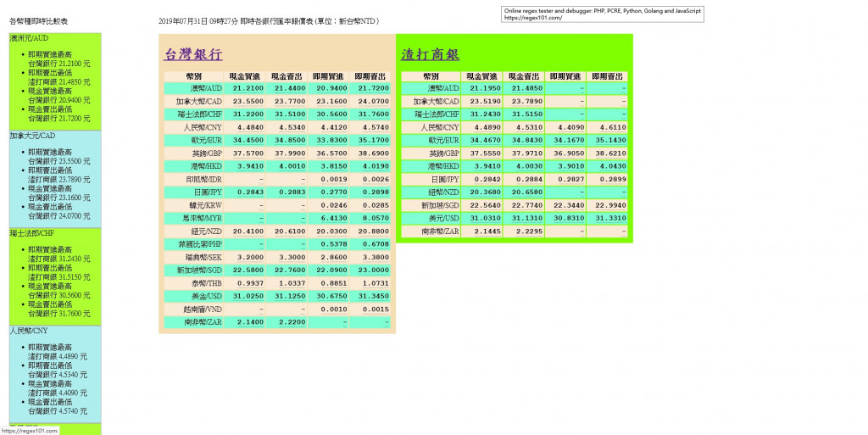Click 現金買進 column header in 台灣銀行 table
The width and height of the screenshot is (868, 435).
(245, 76)
